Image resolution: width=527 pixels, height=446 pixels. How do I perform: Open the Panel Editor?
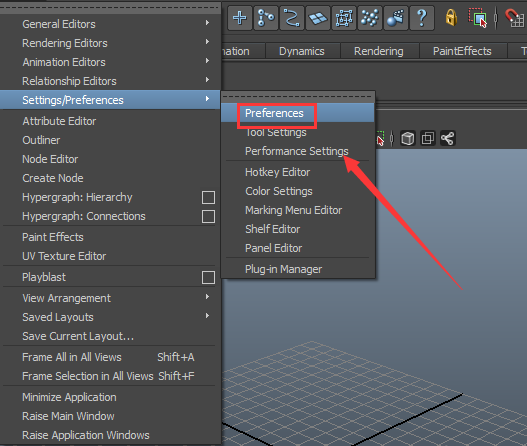[x=298, y=248]
